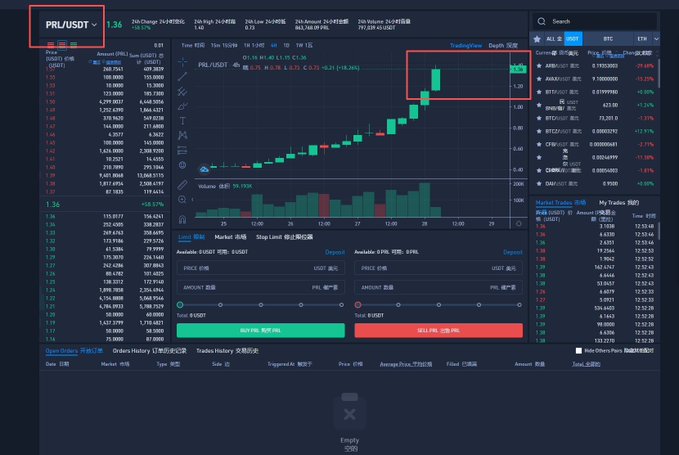This screenshot has height=455, width=679.
Task: Show favorites via star tab icon
Action: click(537, 39)
